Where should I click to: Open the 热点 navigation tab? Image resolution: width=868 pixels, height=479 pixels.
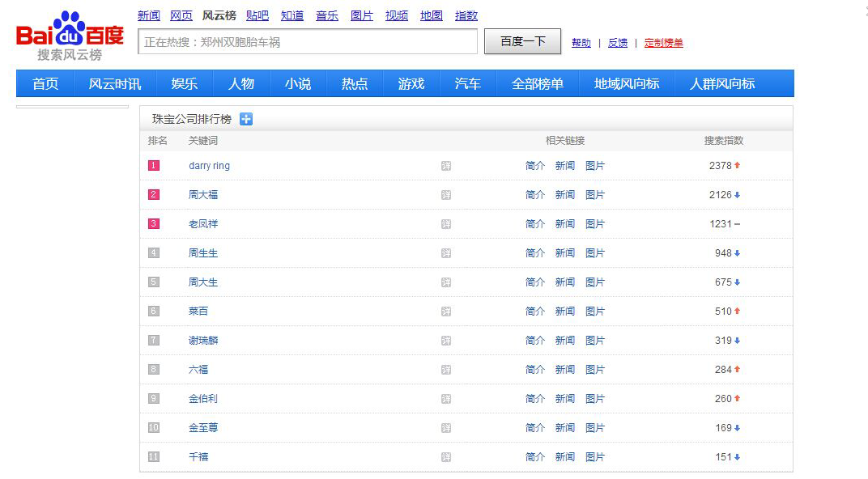355,83
